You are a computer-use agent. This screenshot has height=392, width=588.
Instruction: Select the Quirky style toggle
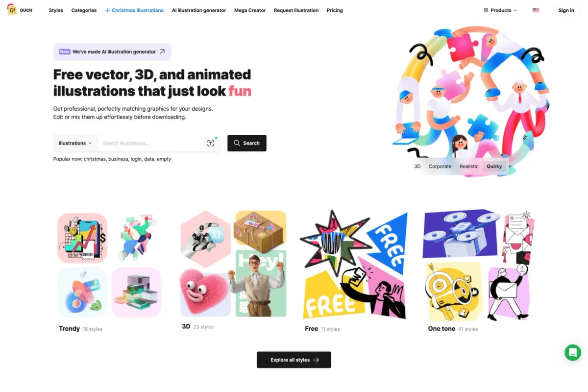point(494,167)
